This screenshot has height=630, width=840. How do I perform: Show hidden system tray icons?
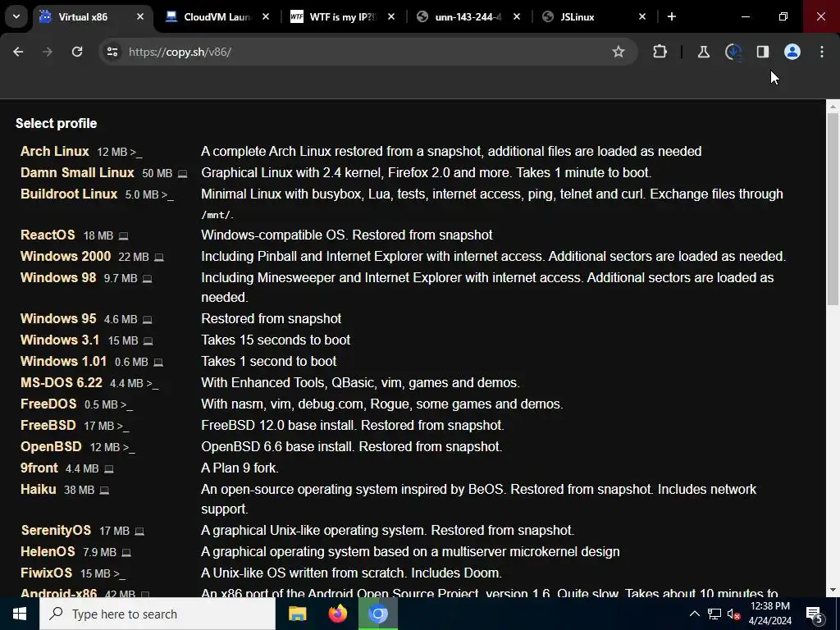694,614
